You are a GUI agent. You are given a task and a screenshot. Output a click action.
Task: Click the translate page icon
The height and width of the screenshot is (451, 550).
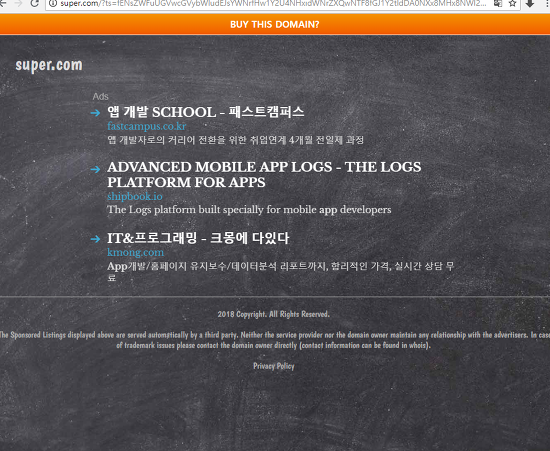(498, 4)
